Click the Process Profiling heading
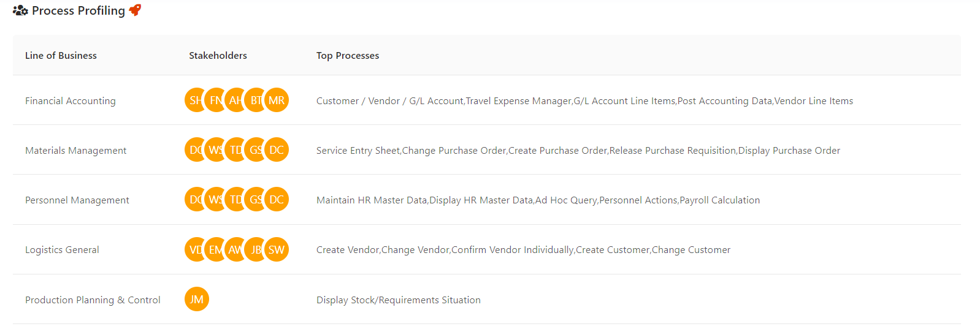The width and height of the screenshot is (980, 329). click(x=78, y=10)
